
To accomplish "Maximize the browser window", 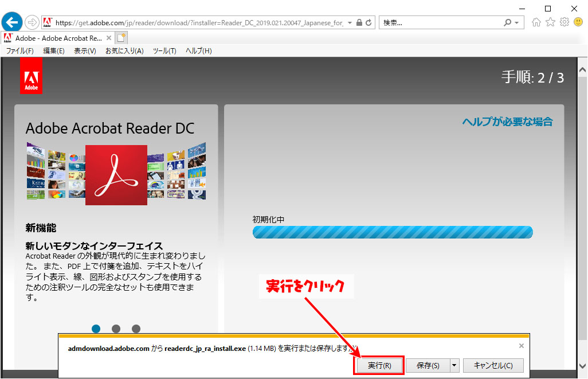I will 548,9.
